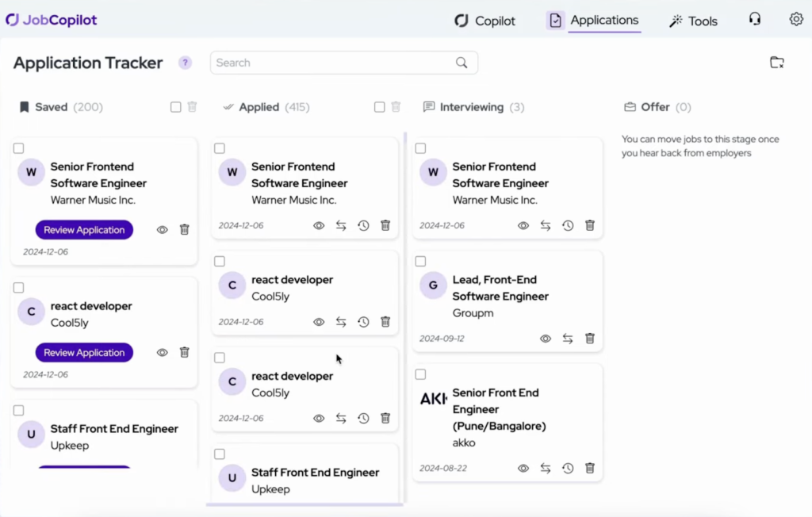812x517 pixels.
Task: Check the Warner Music card checkbox in Saved
Action: 18,147
